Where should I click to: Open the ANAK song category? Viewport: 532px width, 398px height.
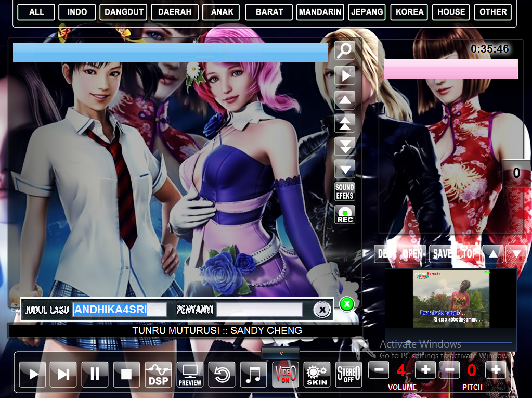tap(221, 12)
